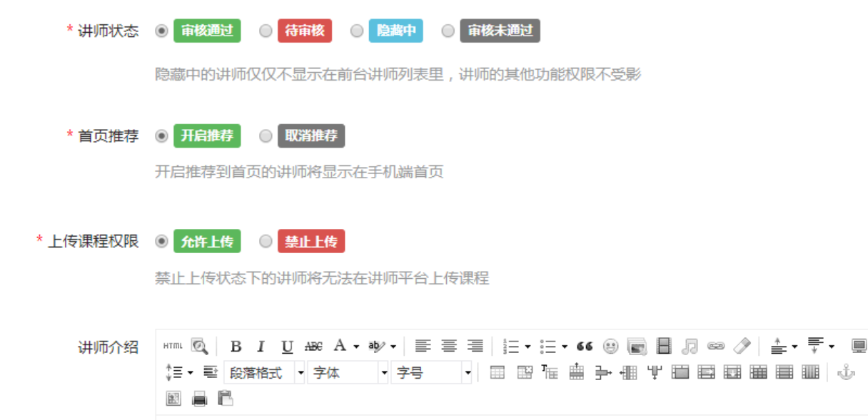Toggle italic formatting
Viewport: 868px width, 420px height.
261,347
